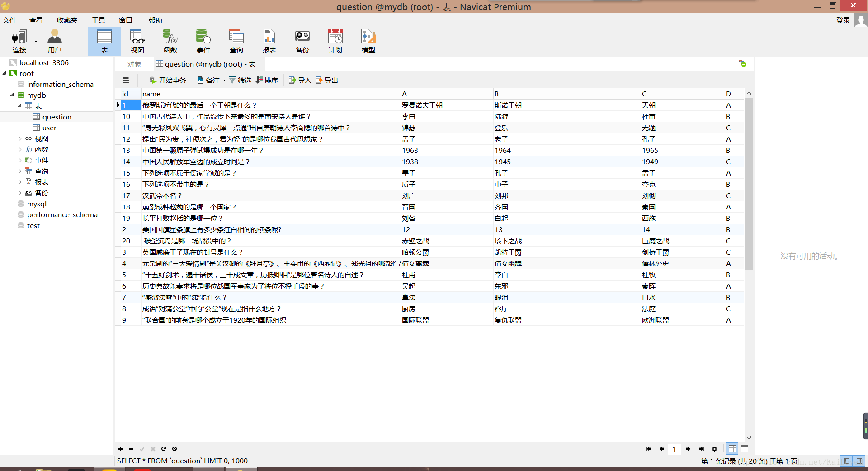Open the page limit settings gear
Screen dimensions: 868x471
tap(714, 449)
